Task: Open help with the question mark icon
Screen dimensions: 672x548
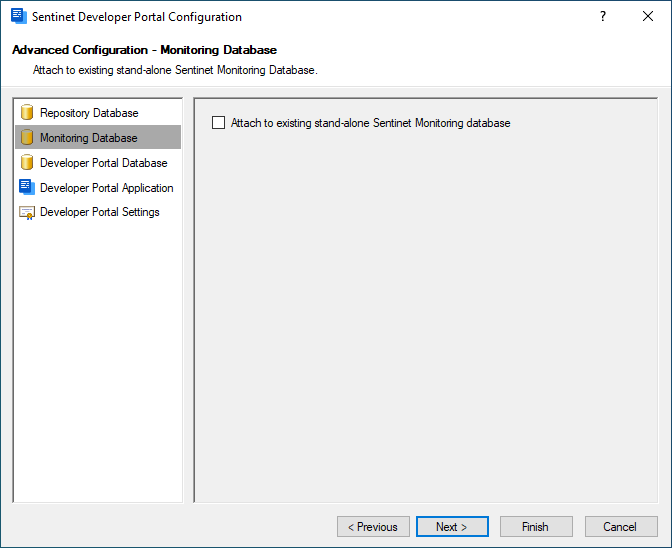Action: click(603, 16)
